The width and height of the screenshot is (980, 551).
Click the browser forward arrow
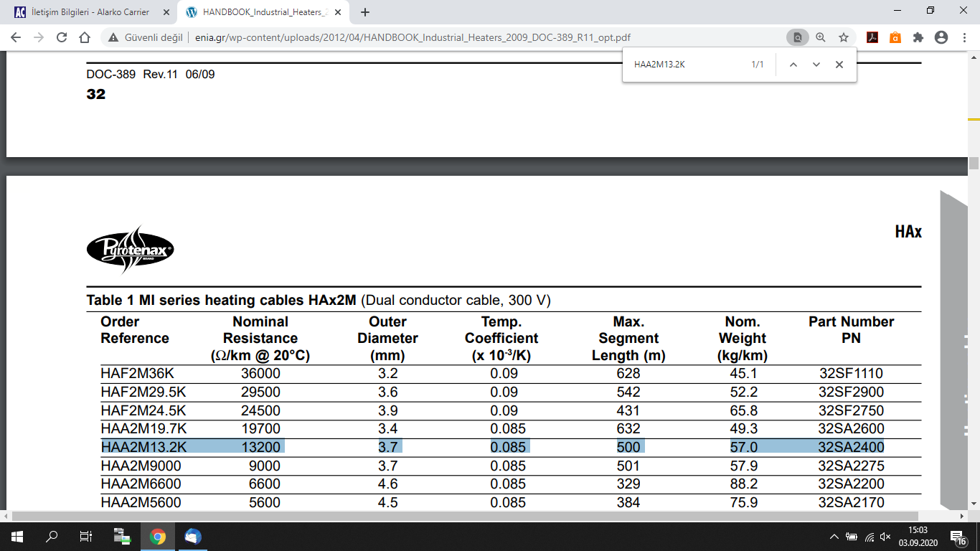click(x=39, y=38)
